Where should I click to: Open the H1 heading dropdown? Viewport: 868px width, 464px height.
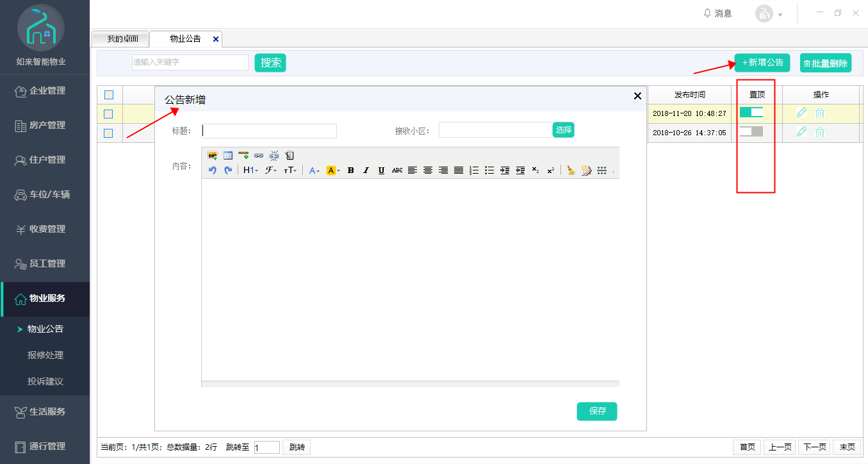point(250,170)
